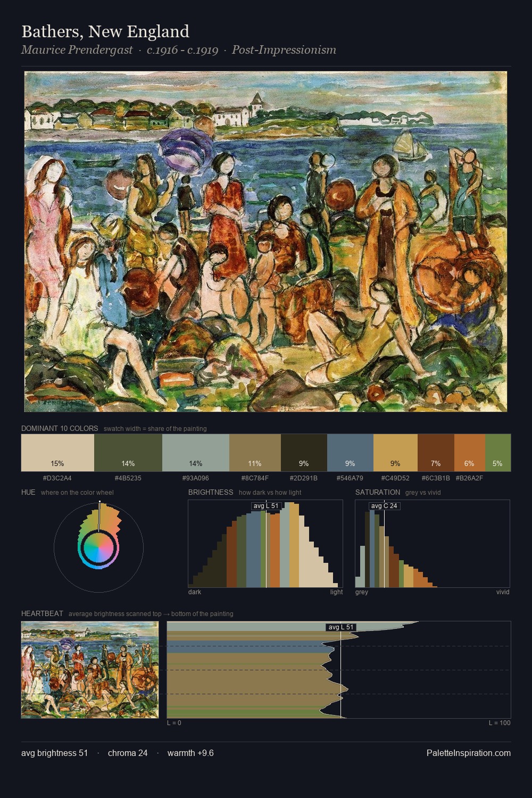The width and height of the screenshot is (532, 798).
Task: Select the #4B5235 dark olive swatch
Action: tap(128, 453)
